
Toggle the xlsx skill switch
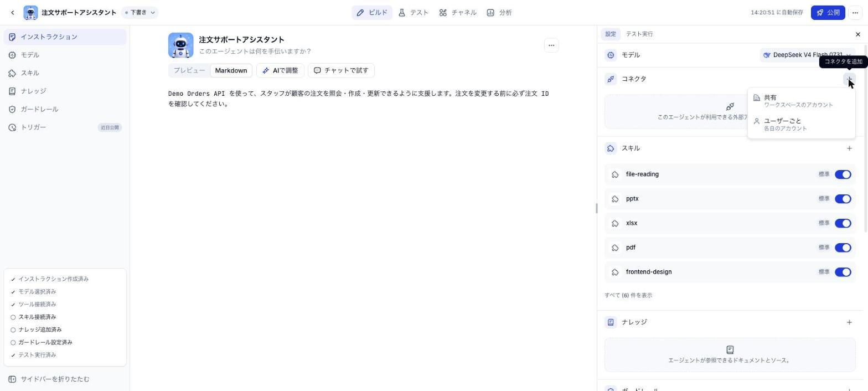843,223
